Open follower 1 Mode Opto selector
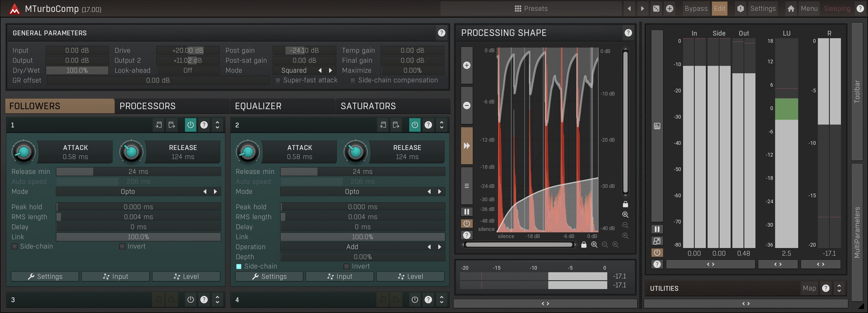 128,192
